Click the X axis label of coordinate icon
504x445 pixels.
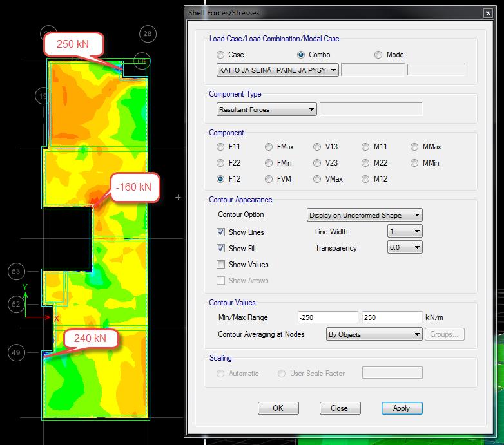[57, 319]
